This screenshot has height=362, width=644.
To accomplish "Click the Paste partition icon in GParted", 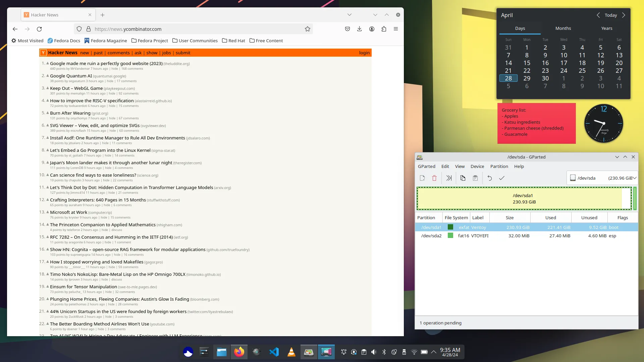I will pyautogui.click(x=475, y=178).
